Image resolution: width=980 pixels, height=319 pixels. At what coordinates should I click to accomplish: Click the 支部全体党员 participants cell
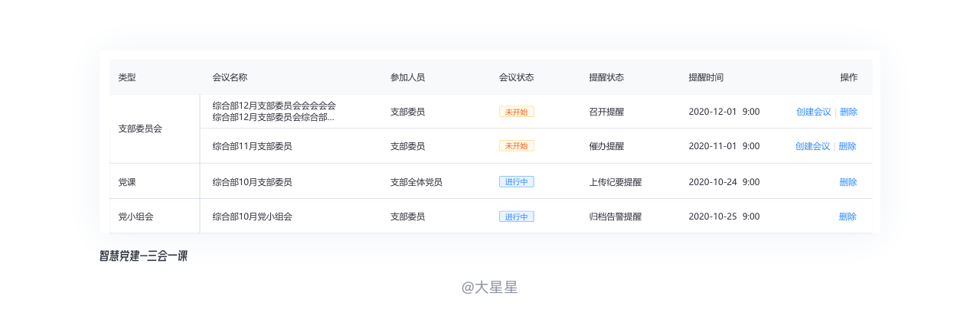coord(416,182)
